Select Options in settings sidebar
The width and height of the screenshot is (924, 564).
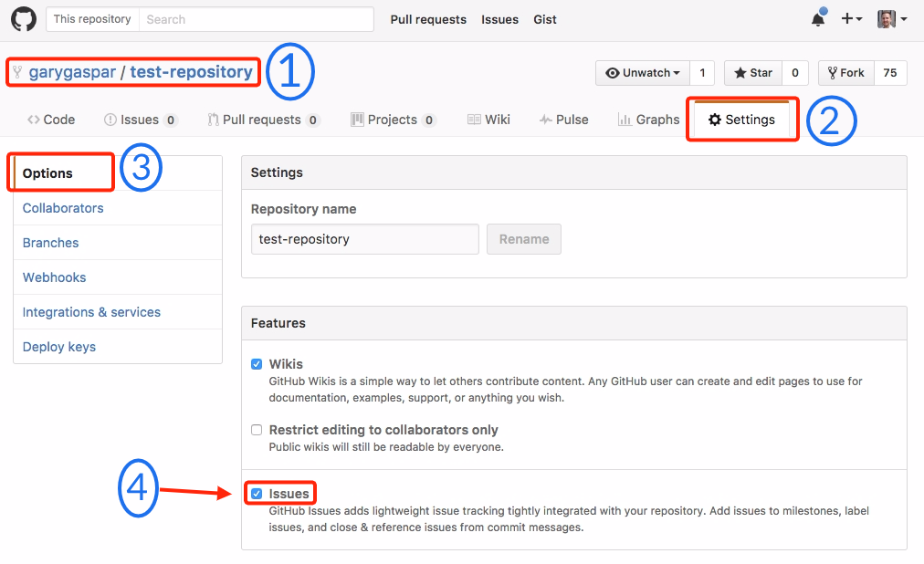(118, 173)
